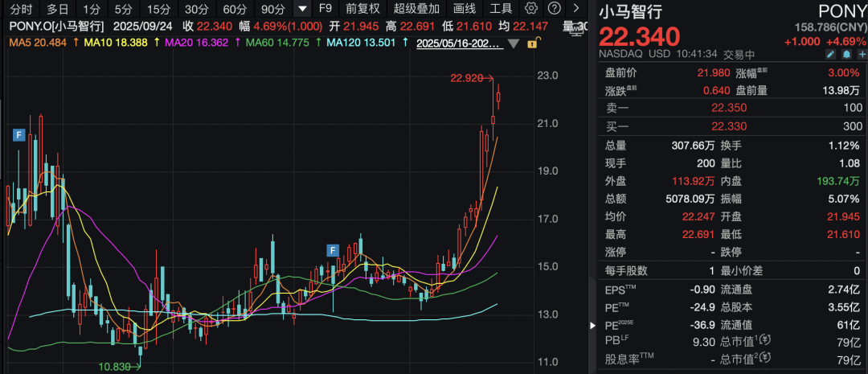Click the 总额 5078.09万 value
The height and width of the screenshot is (374, 868).
[690, 199]
